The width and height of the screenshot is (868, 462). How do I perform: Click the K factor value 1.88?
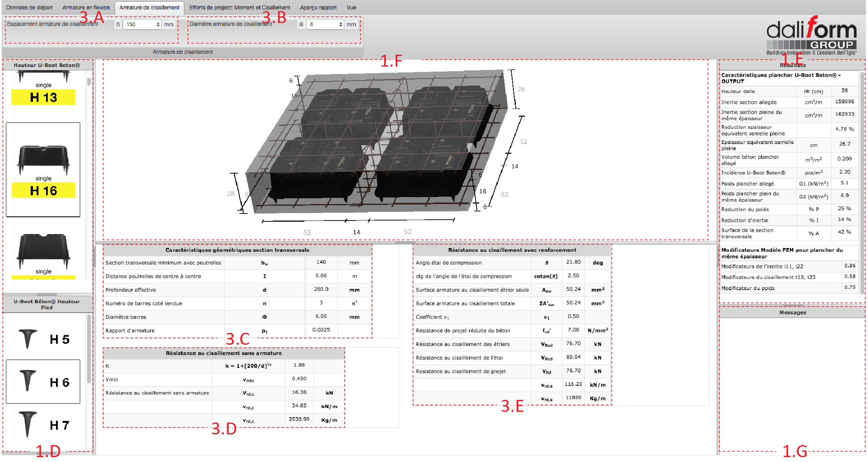pos(299,365)
